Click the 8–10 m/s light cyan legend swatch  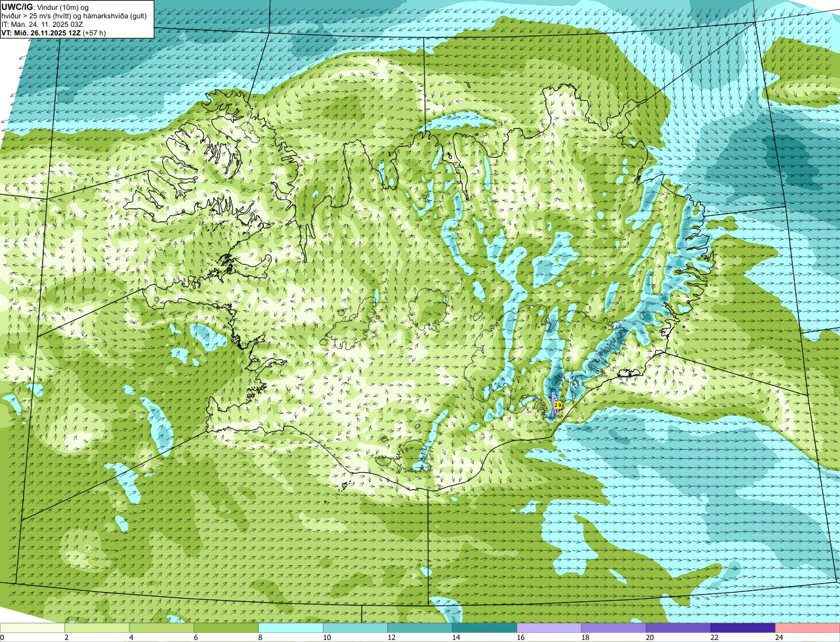[291, 628]
